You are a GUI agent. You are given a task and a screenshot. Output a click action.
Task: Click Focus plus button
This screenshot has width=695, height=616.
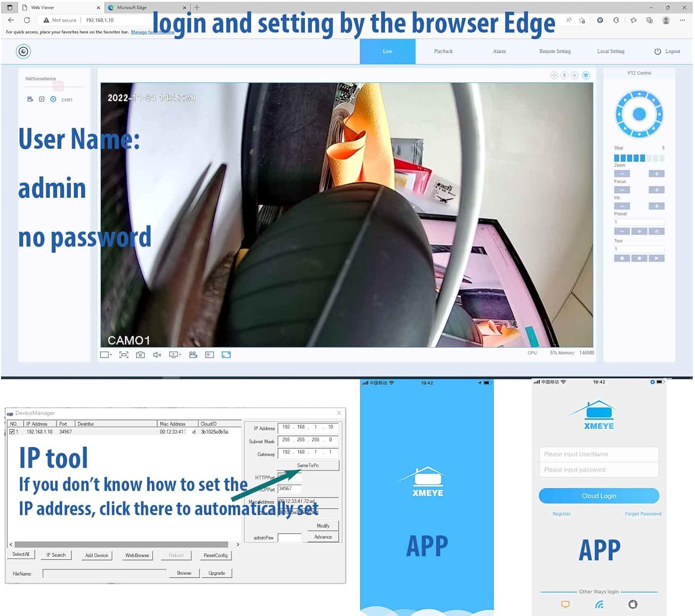pyautogui.click(x=657, y=190)
